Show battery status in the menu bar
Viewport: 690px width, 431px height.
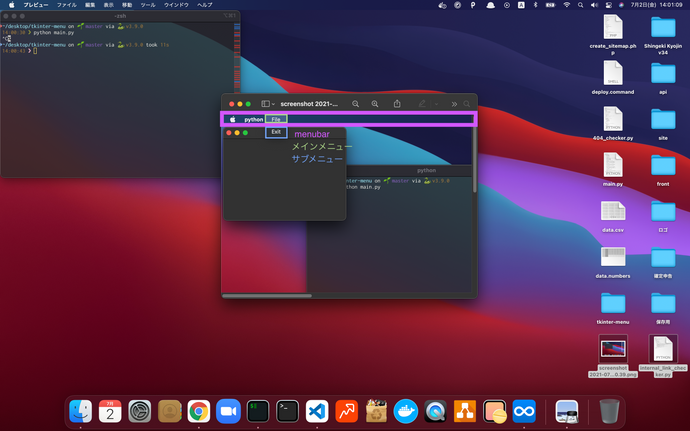pos(550,5)
